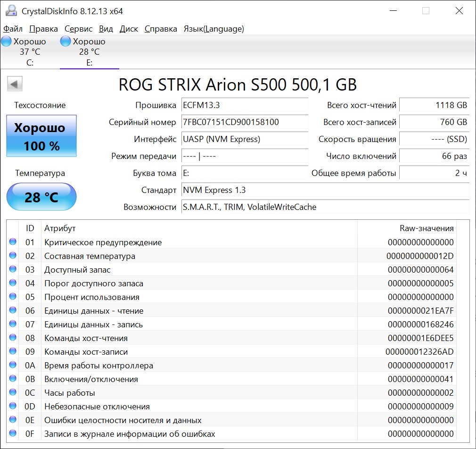The width and height of the screenshot is (476, 449).
Task: Click the Raw-значения column header
Action: click(x=407, y=228)
